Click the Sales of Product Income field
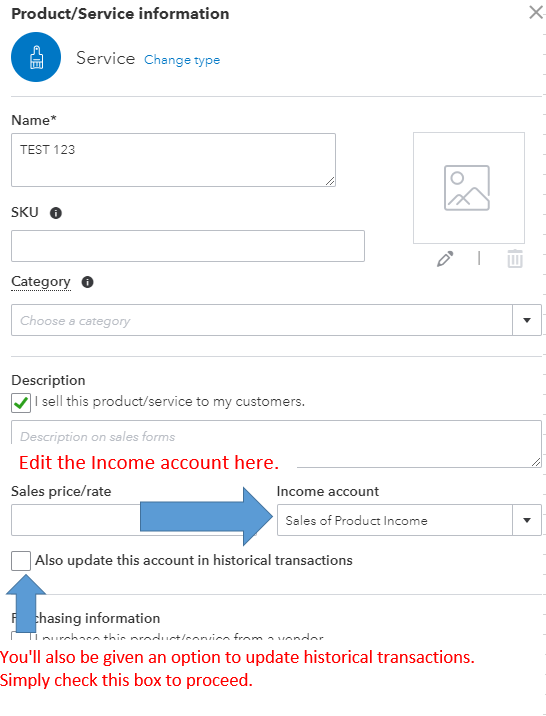Screen dimensions: 546x716 [x=395, y=520]
